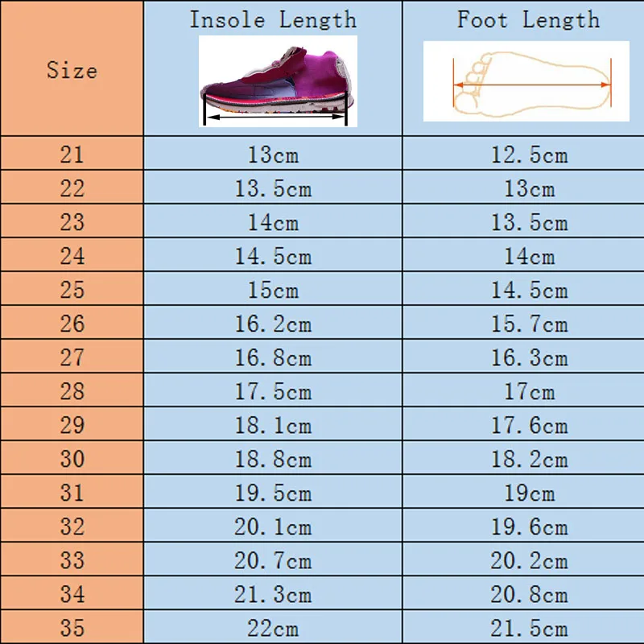
Task: Click the Foot Length header text
Action: point(528,20)
